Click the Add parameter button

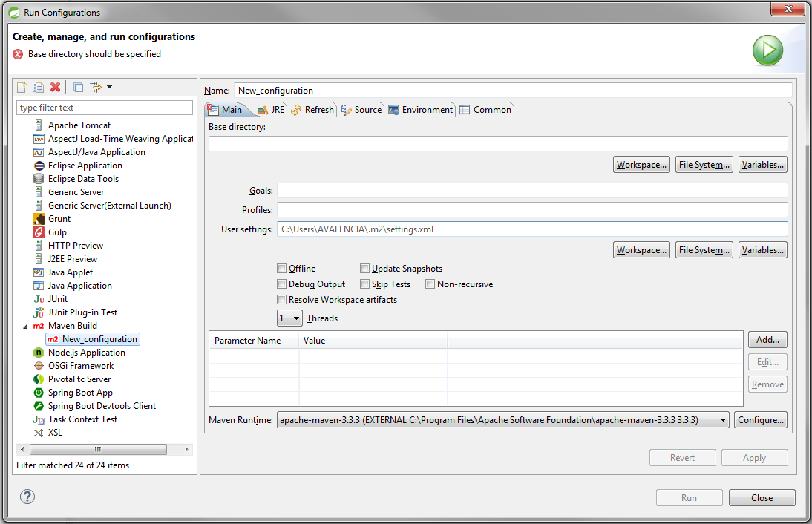(x=767, y=340)
